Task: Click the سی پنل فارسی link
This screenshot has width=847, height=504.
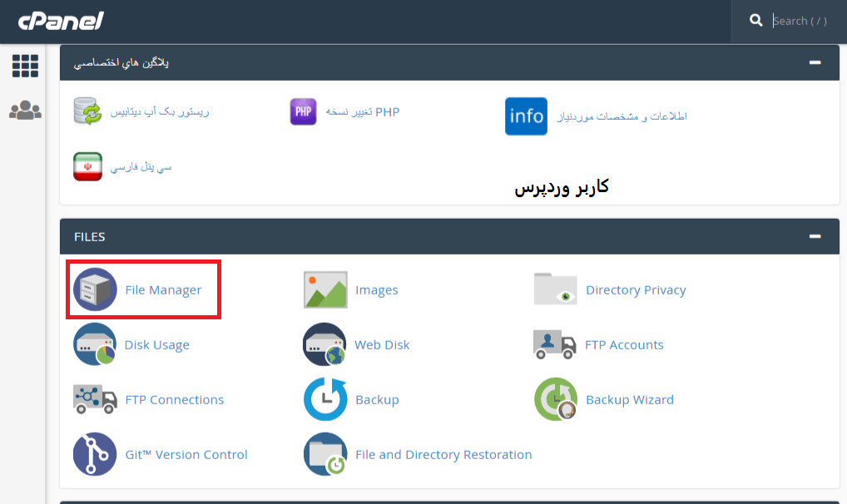Action: 141,167
